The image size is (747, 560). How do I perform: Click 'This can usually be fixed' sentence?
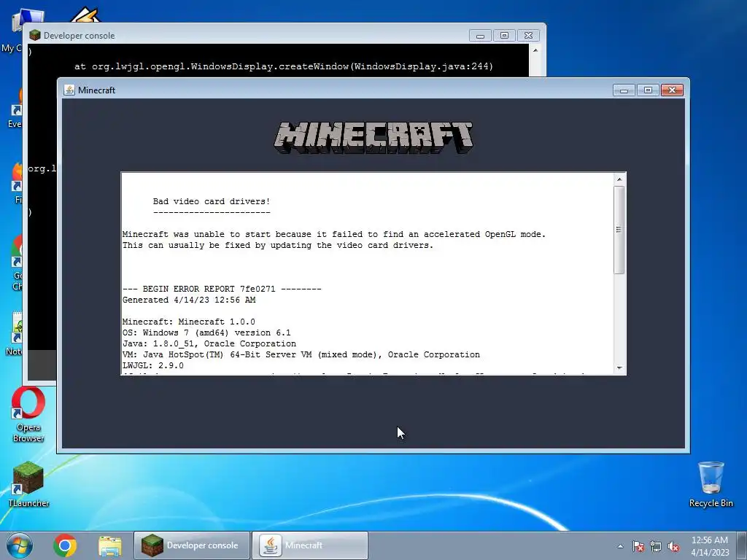278,245
